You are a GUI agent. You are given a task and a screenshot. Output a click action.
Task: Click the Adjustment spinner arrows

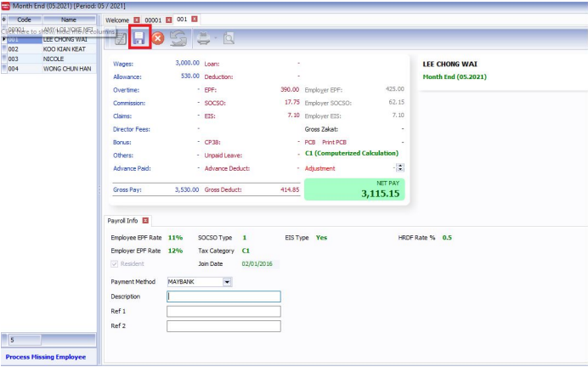click(400, 168)
